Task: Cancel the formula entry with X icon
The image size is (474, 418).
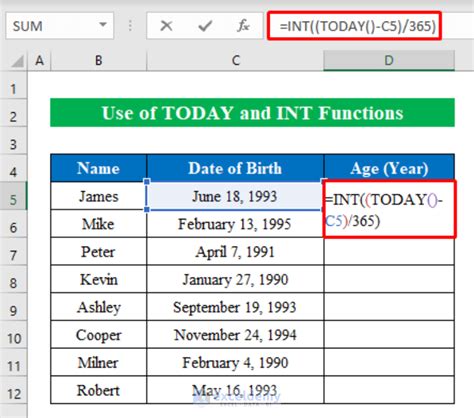Action: click(x=166, y=26)
